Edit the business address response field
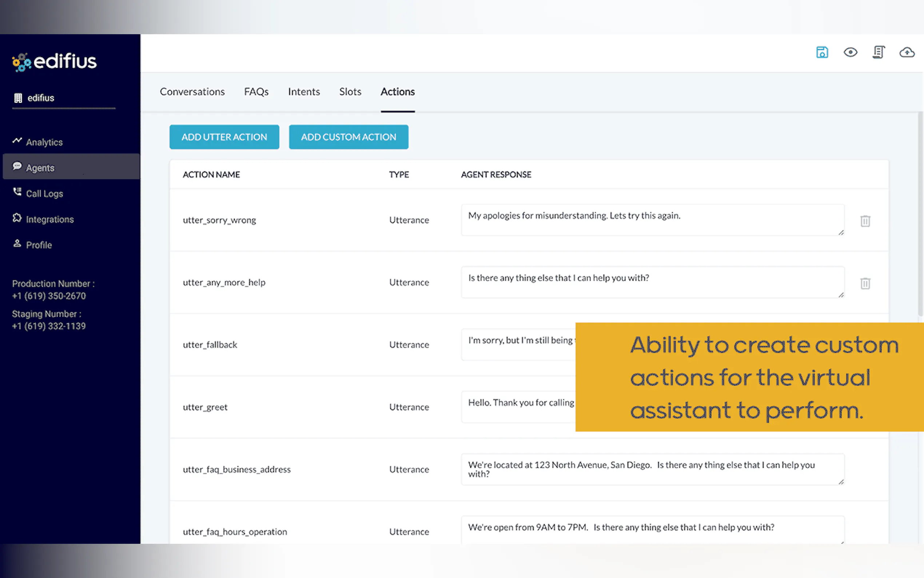The image size is (924, 578). (x=652, y=469)
